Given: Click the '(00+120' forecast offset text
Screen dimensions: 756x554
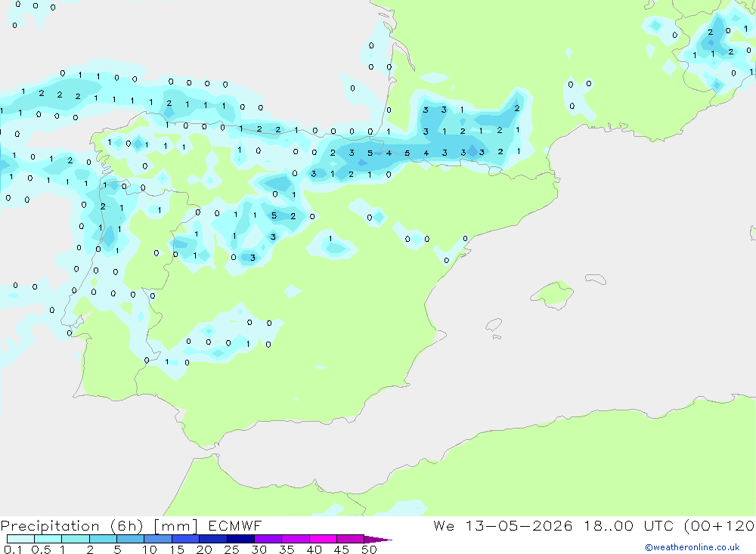Looking at the screenshot, I should (x=720, y=526).
